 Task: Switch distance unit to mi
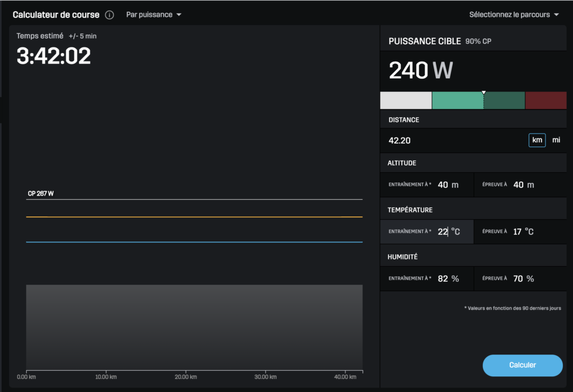coord(556,140)
